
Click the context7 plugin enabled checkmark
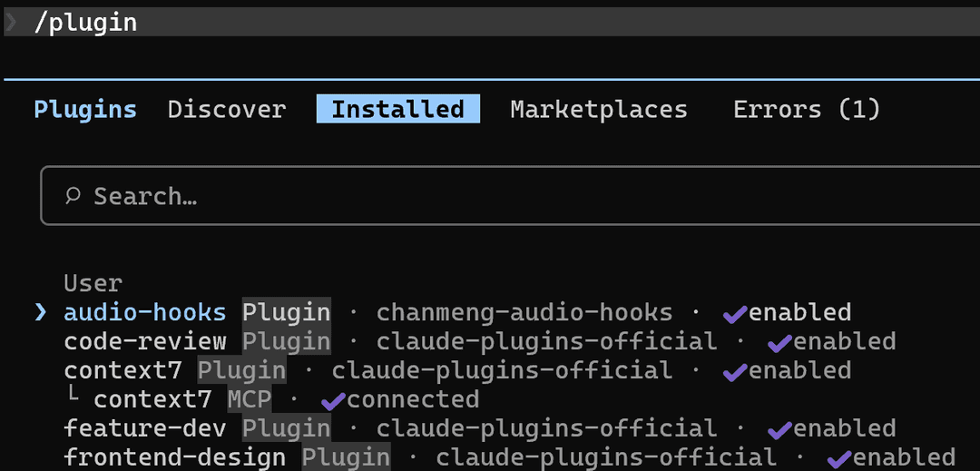(x=735, y=370)
